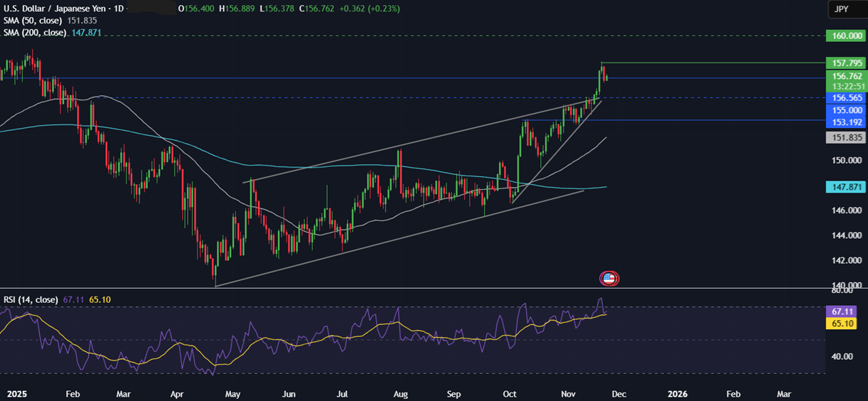
Task: Click the U.S. Dollar / Japanese Yen title
Action: click(53, 9)
